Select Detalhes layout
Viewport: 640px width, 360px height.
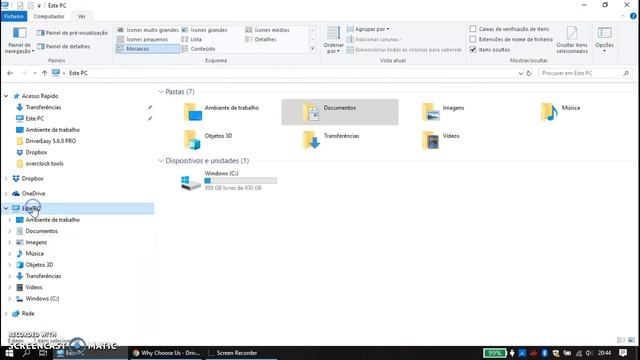[x=261, y=39]
